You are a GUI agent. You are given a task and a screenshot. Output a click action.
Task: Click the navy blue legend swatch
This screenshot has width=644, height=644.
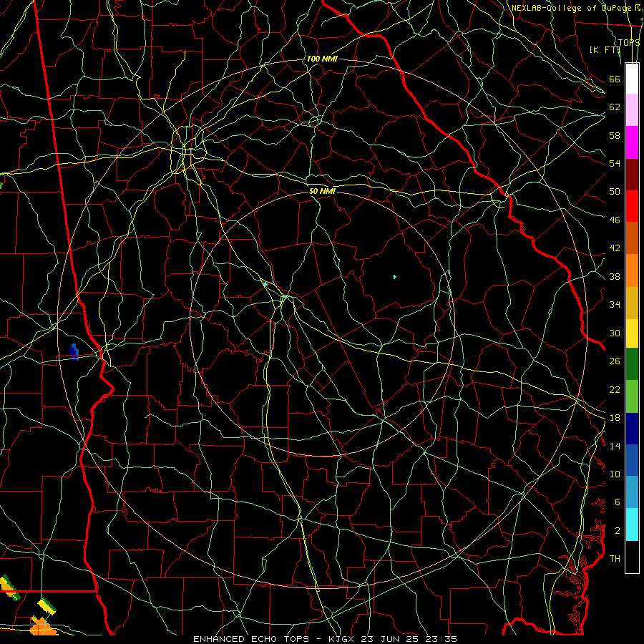(632, 429)
